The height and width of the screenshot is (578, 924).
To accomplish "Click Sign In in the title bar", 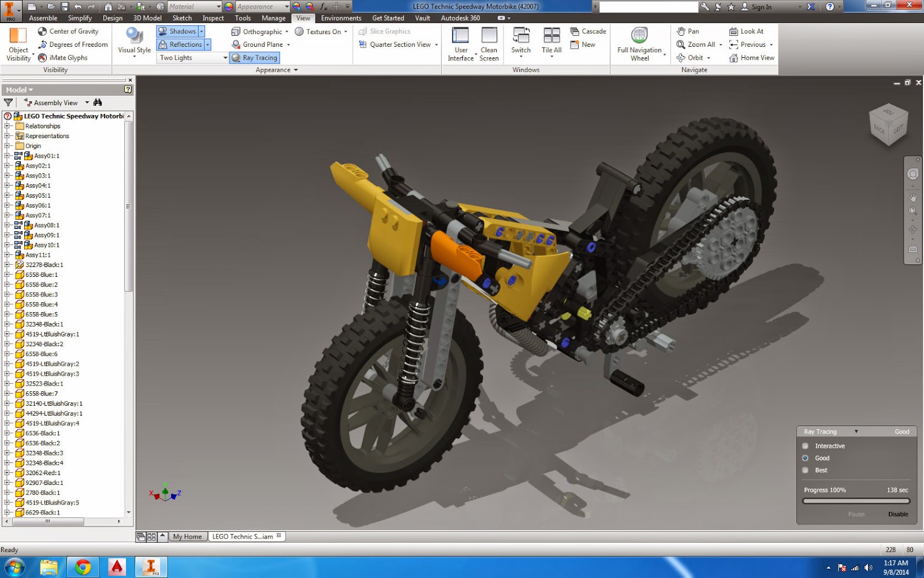I will (761, 7).
